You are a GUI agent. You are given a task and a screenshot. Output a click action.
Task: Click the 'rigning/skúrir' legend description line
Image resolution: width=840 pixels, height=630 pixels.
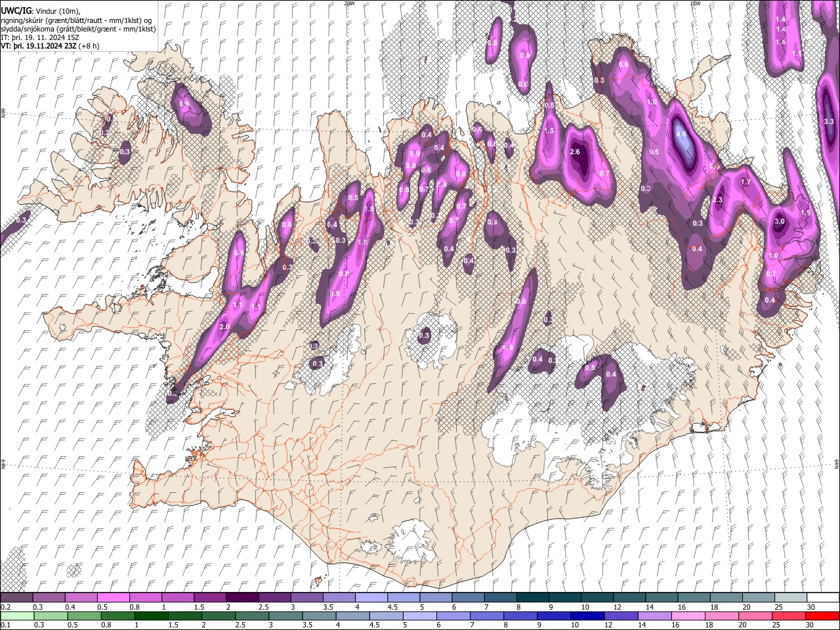pyautogui.click(x=76, y=20)
